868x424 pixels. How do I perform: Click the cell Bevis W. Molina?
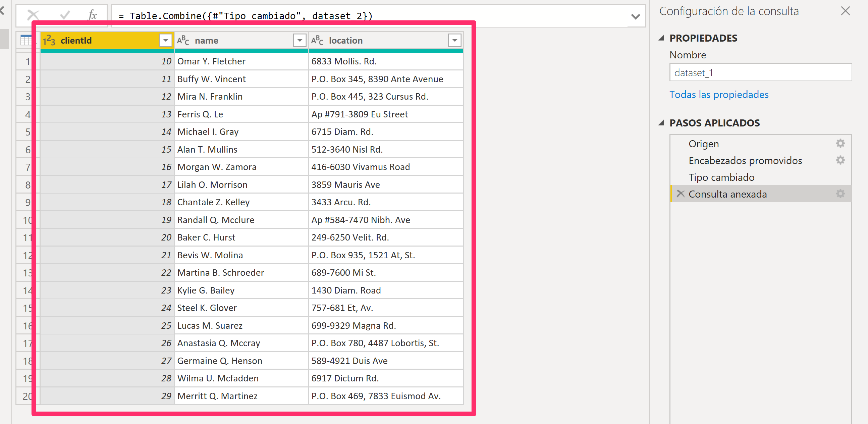pos(241,255)
